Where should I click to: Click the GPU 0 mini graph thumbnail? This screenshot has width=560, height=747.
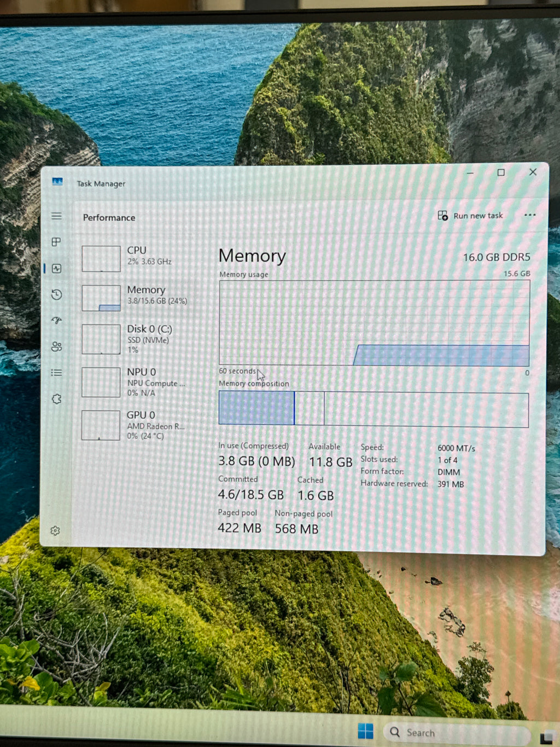[x=101, y=425]
